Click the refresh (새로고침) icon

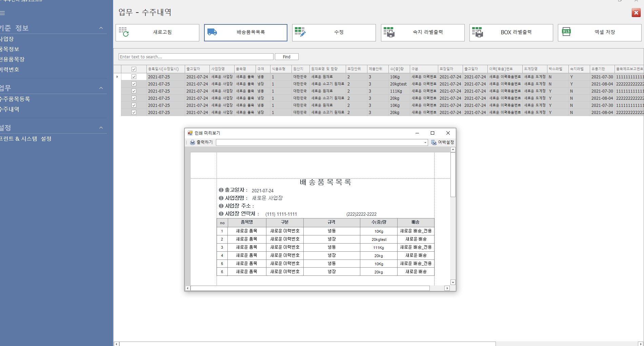point(124,32)
